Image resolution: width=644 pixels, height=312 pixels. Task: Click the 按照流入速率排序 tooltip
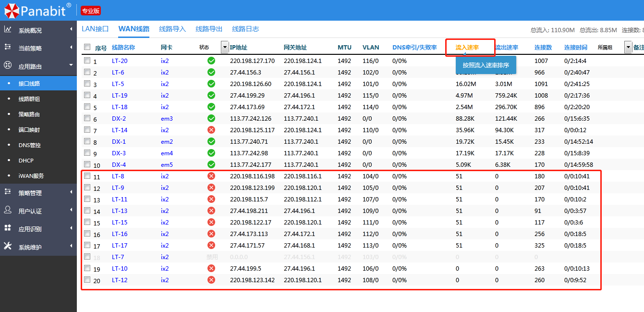[x=486, y=65]
